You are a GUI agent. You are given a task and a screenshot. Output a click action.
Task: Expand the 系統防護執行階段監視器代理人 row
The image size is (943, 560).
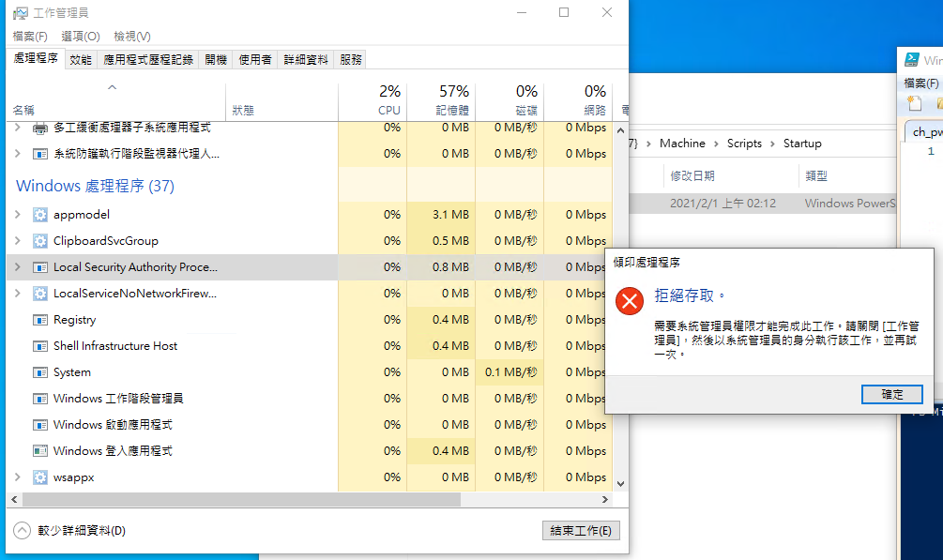[x=18, y=154]
